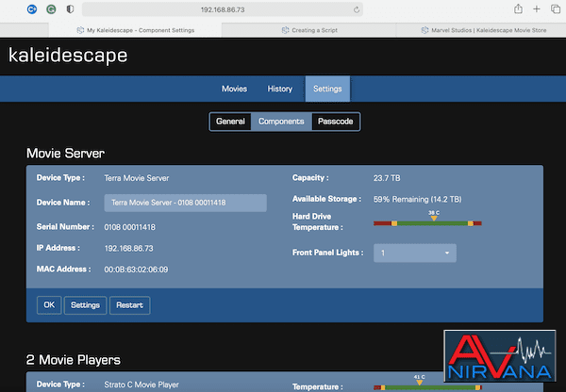The width and height of the screenshot is (566, 392).
Task: Select the Settings navigation tab
Action: point(327,89)
